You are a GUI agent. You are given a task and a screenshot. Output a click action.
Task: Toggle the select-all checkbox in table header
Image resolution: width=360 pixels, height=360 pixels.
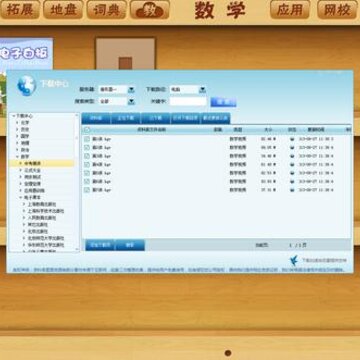click(x=87, y=130)
